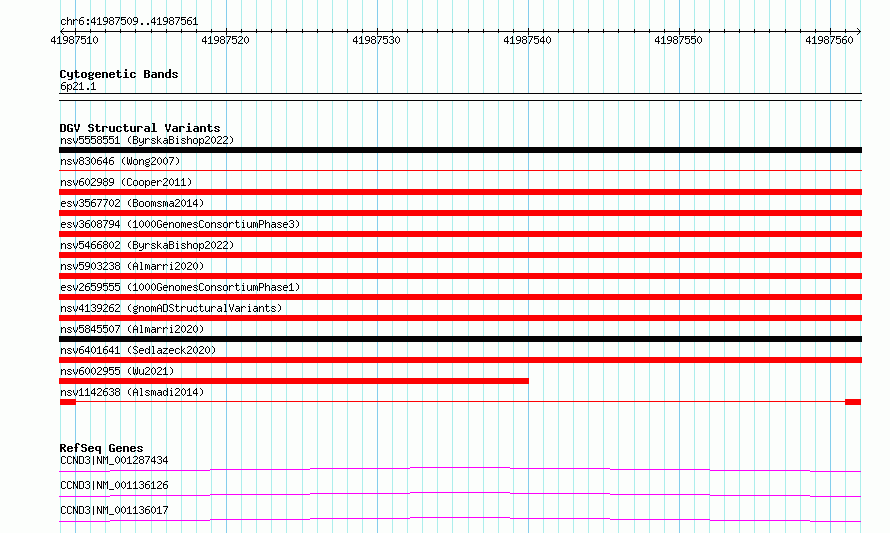890x533 pixels.
Task: Click the CCND3|NM_001287434 transcript label
Action: (114, 460)
